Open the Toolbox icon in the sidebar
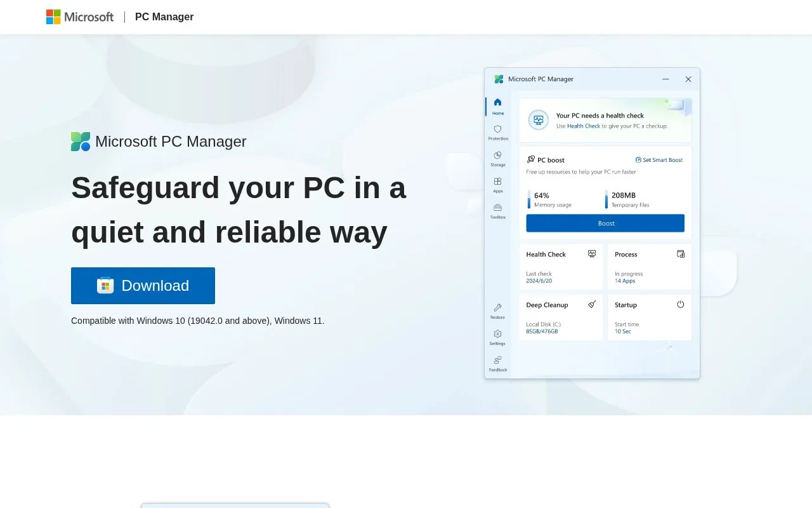The width and height of the screenshot is (812, 508). (x=497, y=208)
